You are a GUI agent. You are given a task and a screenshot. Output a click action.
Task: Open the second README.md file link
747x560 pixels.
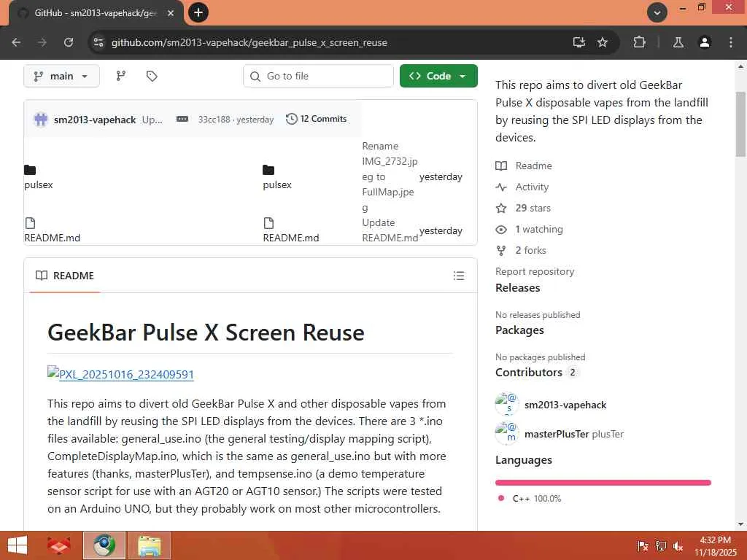click(290, 238)
